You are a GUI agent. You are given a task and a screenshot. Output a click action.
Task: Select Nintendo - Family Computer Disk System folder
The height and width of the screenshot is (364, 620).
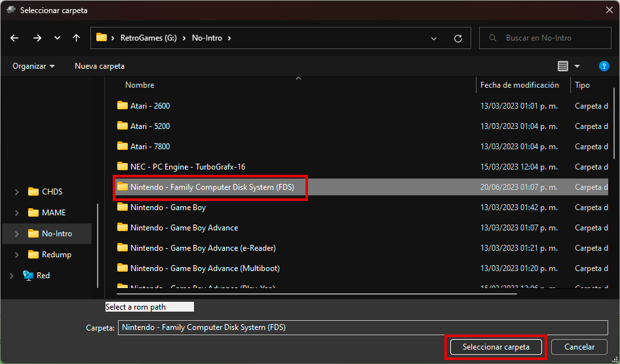(212, 187)
